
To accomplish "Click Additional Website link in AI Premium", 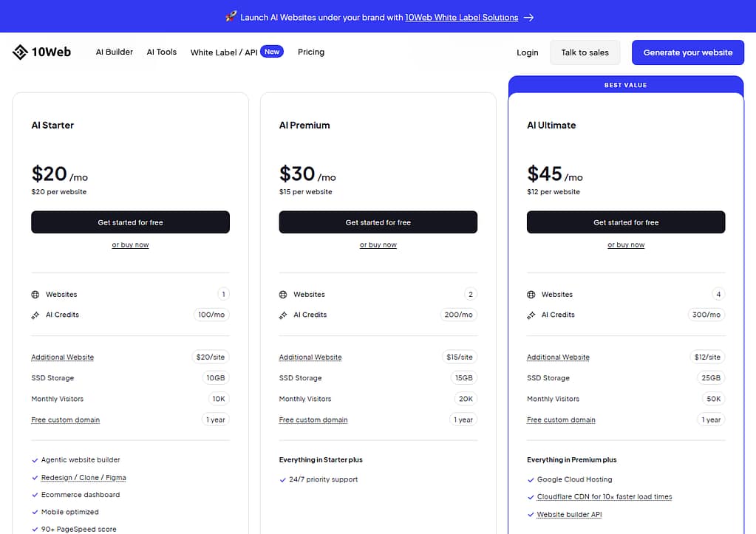I will 310,357.
